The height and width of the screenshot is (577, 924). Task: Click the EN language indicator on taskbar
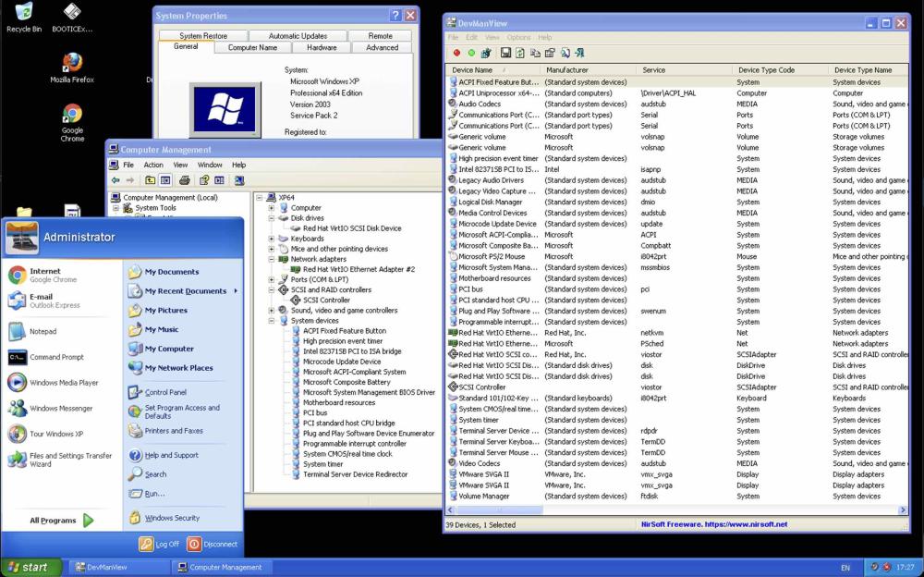click(845, 568)
